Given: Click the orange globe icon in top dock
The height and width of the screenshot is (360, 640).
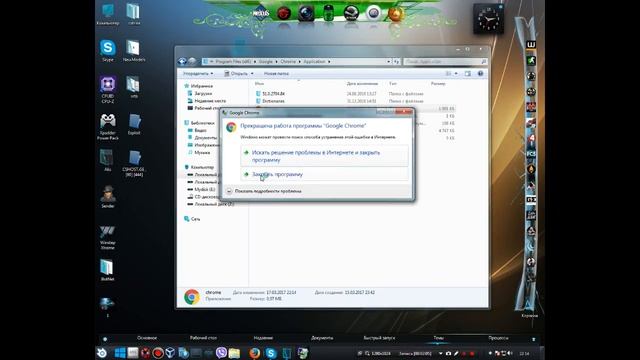Looking at the screenshot, I should [396, 14].
